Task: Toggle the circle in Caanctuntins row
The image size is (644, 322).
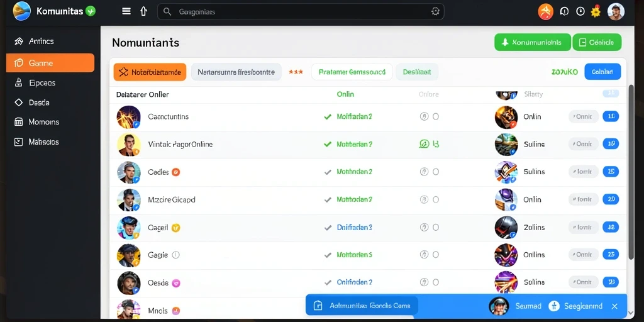Action: tap(436, 116)
